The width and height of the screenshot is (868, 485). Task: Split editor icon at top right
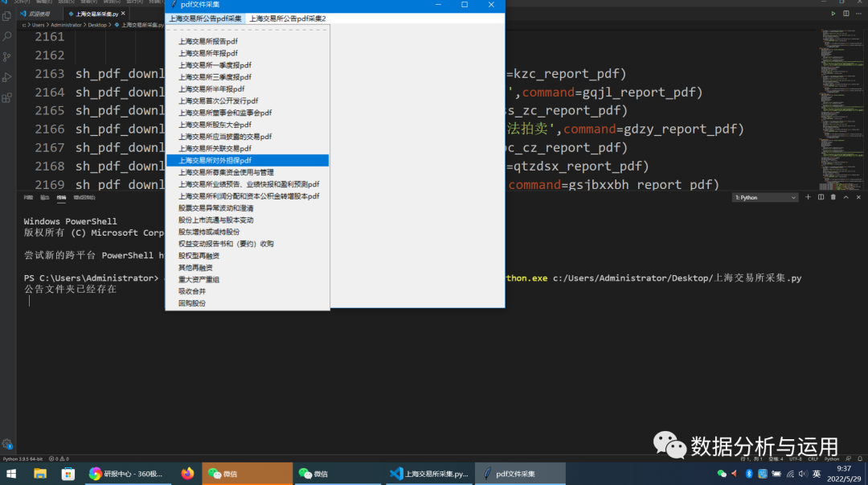point(845,14)
